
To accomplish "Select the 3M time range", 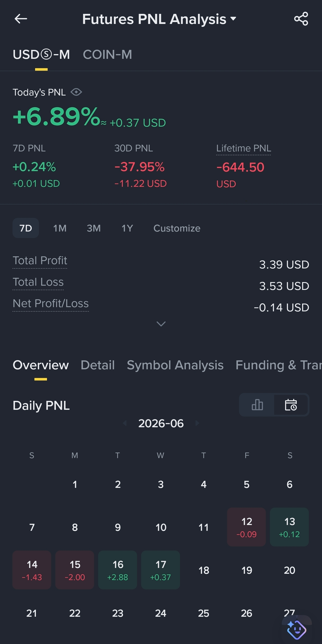I will point(94,228).
